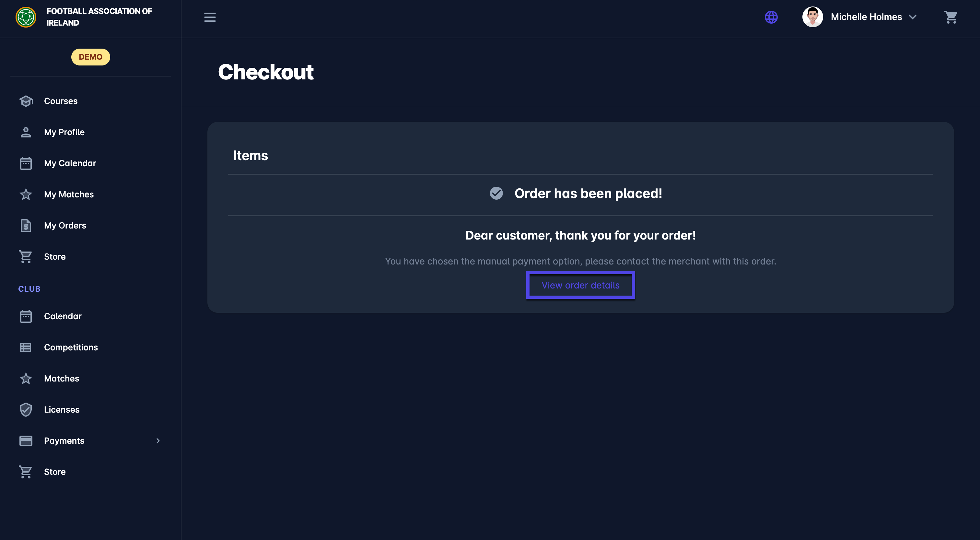Image resolution: width=980 pixels, height=540 pixels.
Task: Go to My Calendar page
Action: coord(70,164)
